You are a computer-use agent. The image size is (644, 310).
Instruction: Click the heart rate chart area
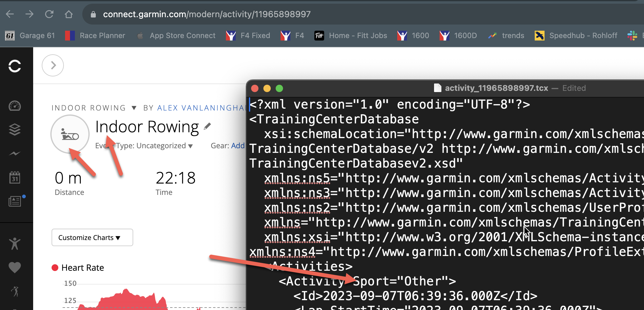153,296
